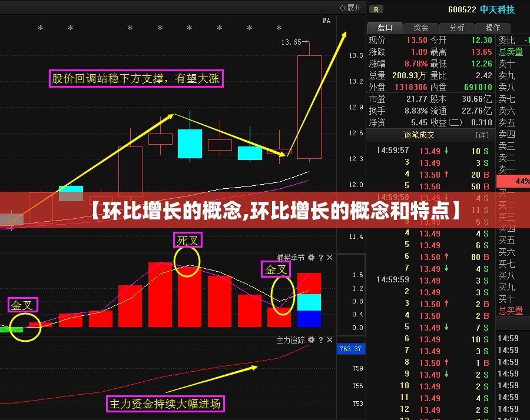530x420 pixels.
Task: Click stock name 中天科技 in header
Action: point(498,9)
